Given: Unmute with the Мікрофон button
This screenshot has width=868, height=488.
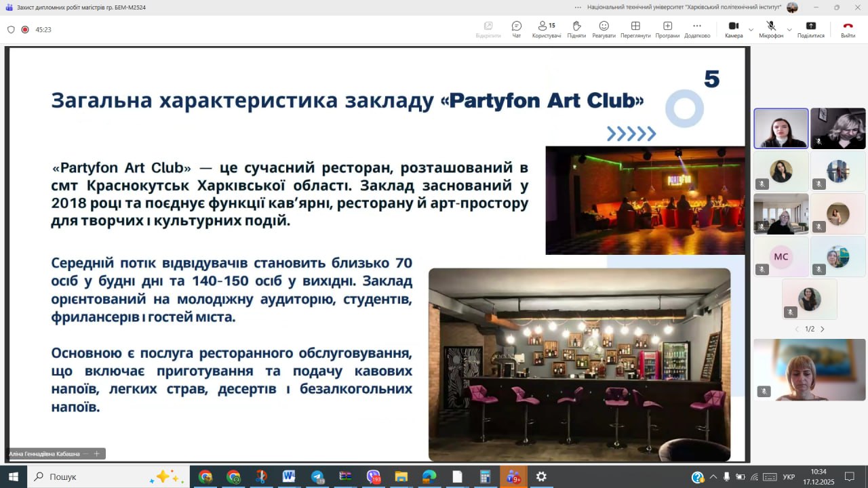Looking at the screenshot, I should point(771,29).
